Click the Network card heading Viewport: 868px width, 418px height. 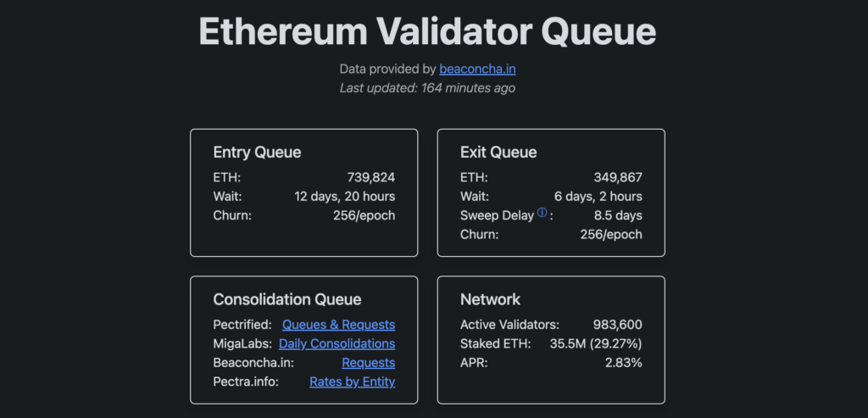490,299
